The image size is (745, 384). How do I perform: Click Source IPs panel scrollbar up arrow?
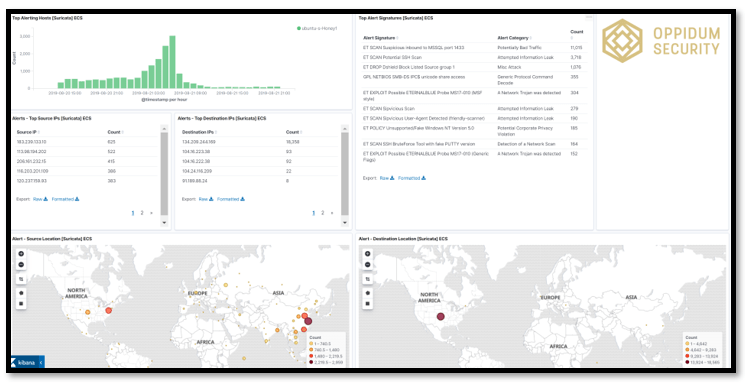(164, 128)
